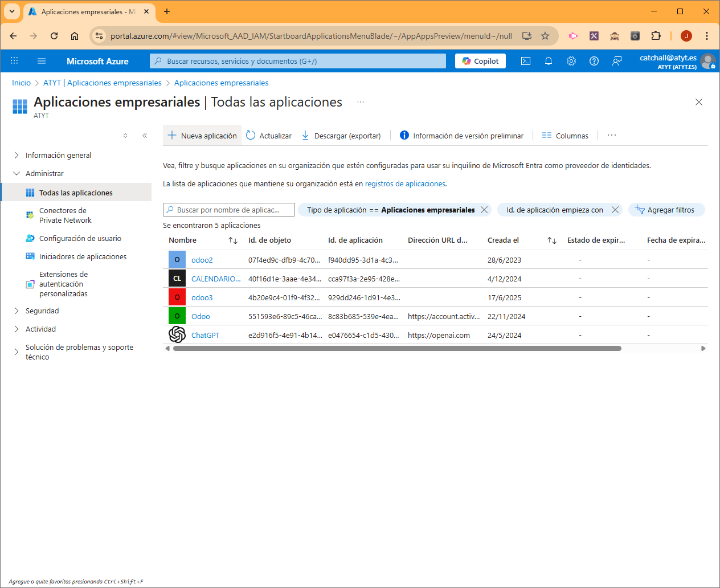Collapse the Administrar section
This screenshot has height=588, width=720.
click(x=17, y=173)
